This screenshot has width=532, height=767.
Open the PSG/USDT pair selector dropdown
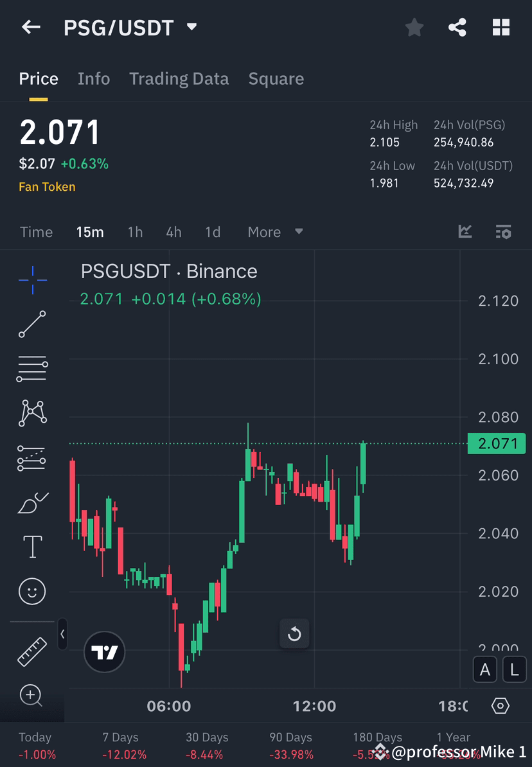191,27
